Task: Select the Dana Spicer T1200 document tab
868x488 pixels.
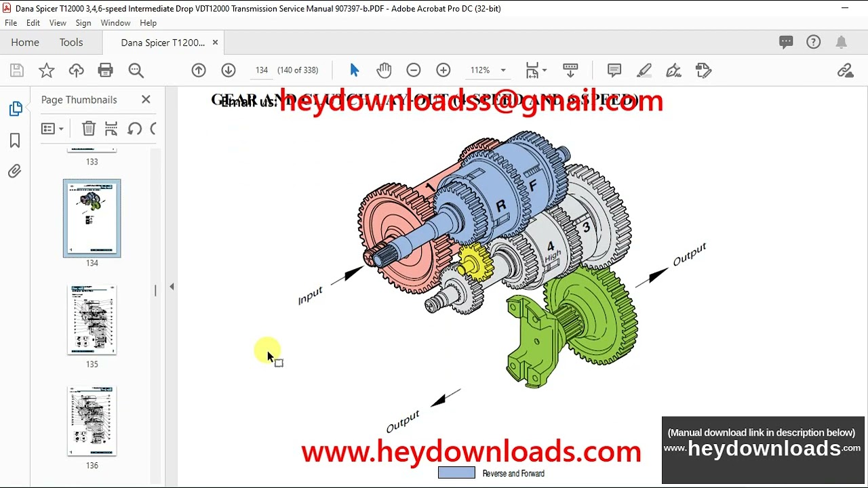Action: [163, 43]
